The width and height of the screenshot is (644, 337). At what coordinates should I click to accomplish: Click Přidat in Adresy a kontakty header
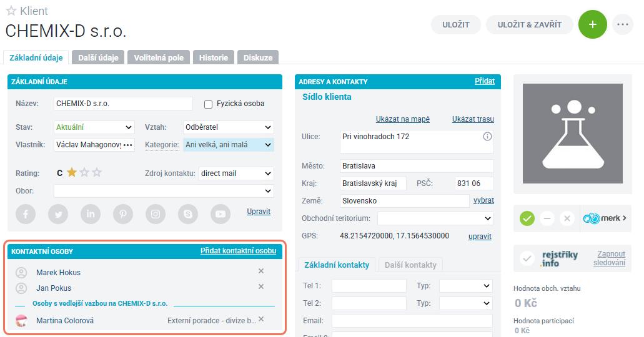click(485, 81)
